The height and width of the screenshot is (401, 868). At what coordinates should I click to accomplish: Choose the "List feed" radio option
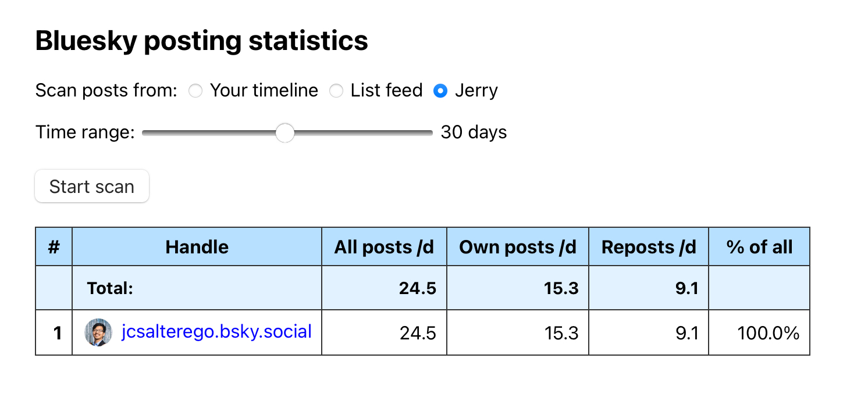(x=336, y=91)
